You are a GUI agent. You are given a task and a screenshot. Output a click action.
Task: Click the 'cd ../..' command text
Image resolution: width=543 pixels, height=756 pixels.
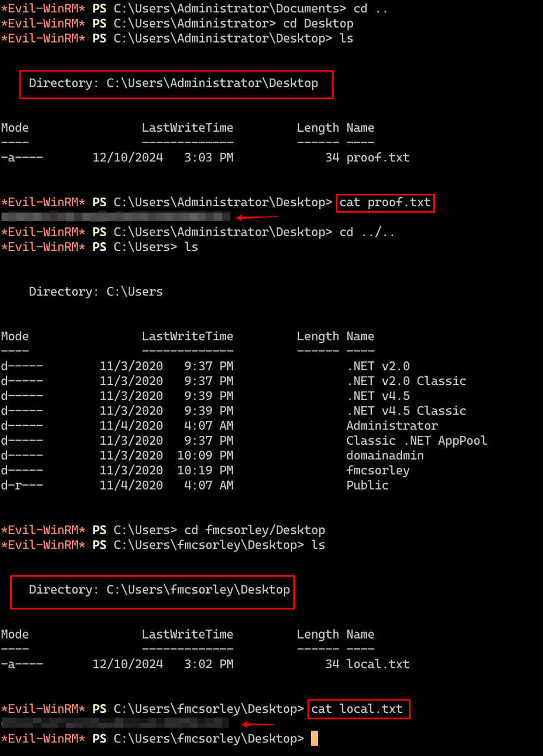(367, 232)
